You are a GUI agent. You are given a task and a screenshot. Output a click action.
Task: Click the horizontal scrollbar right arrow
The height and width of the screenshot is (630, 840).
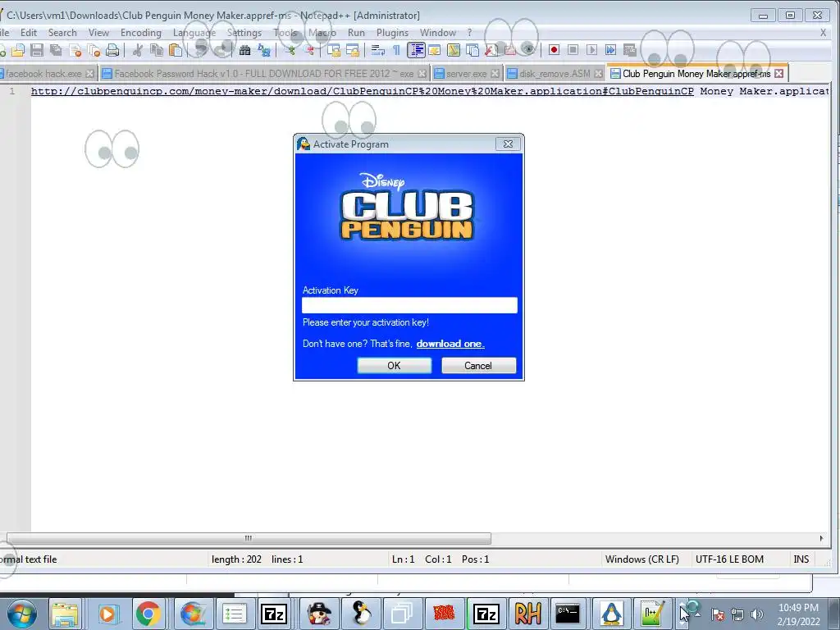tap(821, 538)
